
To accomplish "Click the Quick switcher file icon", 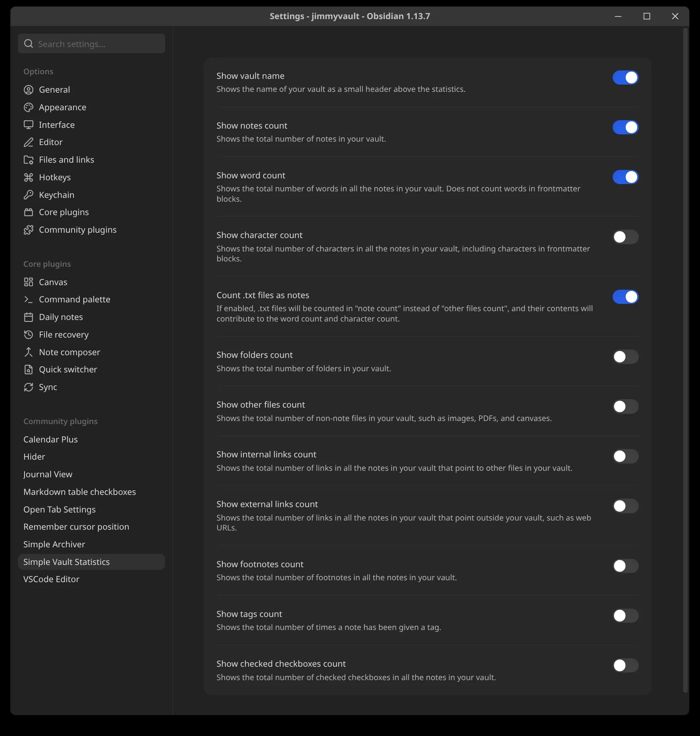I will (x=29, y=369).
